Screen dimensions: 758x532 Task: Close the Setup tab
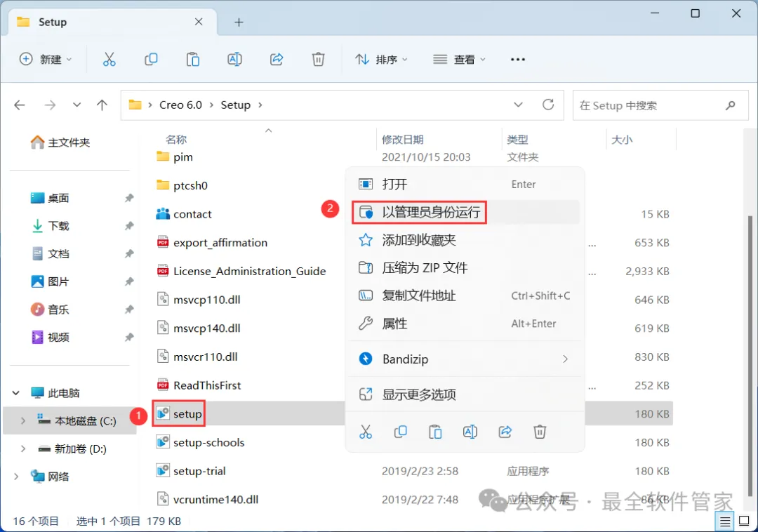click(199, 22)
